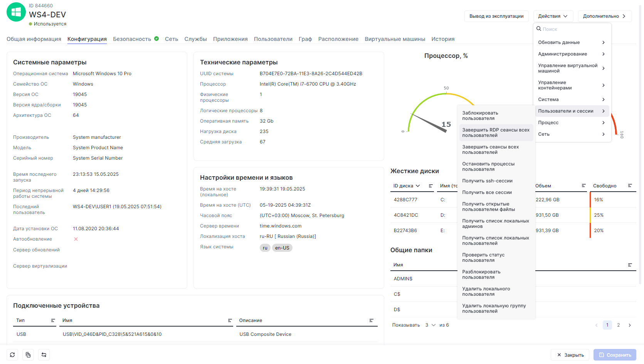Open filter icon of devices Имя column
Image resolution: width=644 pixels, height=364 pixels.
click(x=230, y=320)
